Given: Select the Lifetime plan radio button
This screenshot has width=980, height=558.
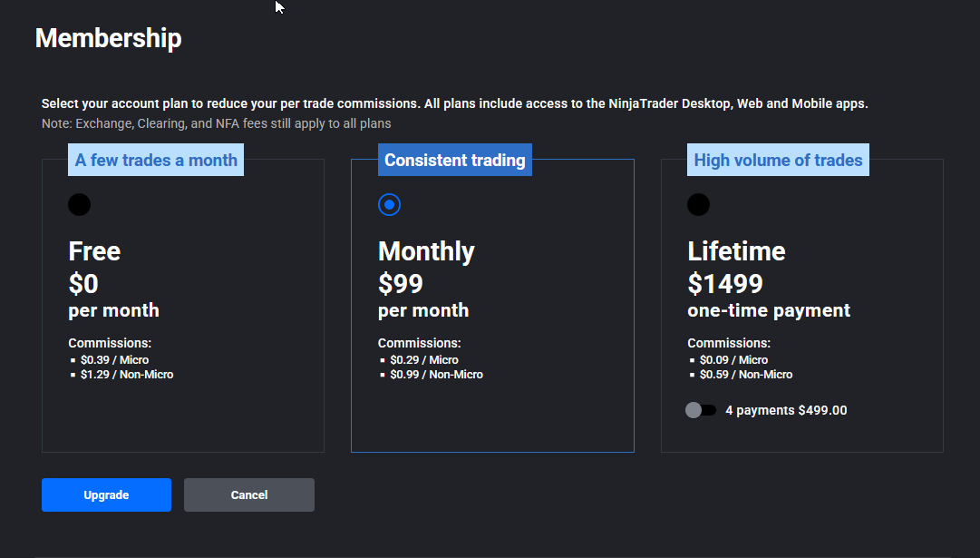Looking at the screenshot, I should pos(698,204).
